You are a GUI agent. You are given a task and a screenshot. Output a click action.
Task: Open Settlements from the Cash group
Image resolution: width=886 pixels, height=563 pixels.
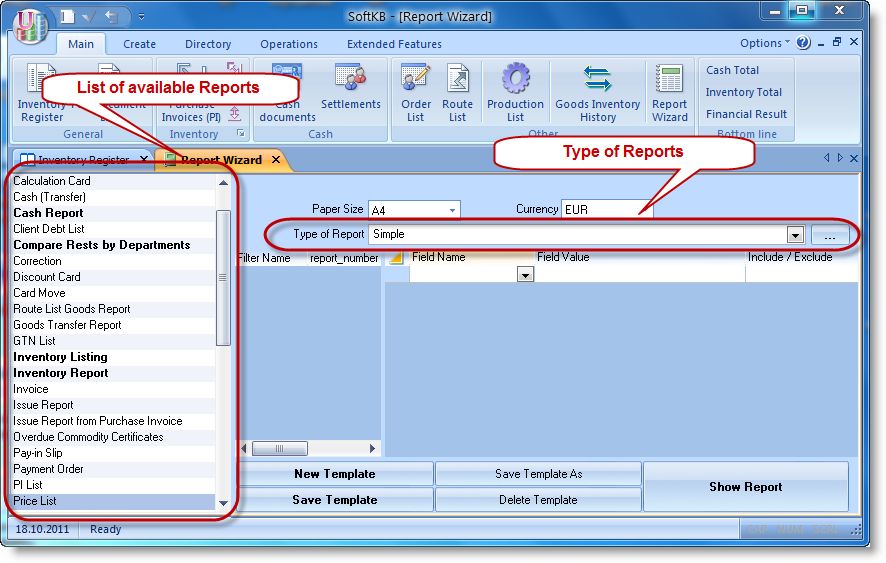(350, 90)
